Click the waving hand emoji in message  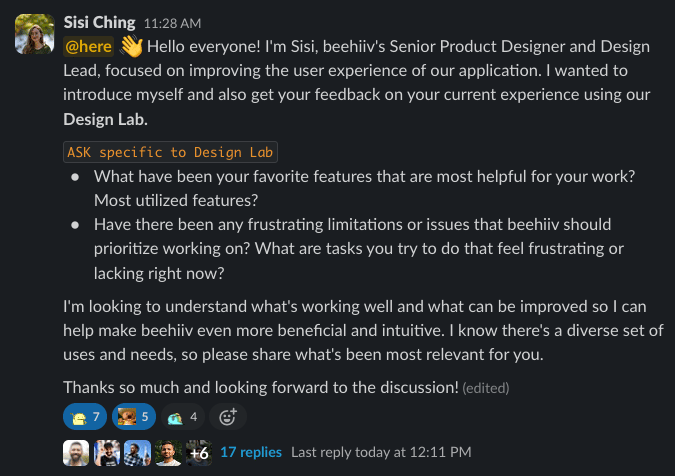131,46
